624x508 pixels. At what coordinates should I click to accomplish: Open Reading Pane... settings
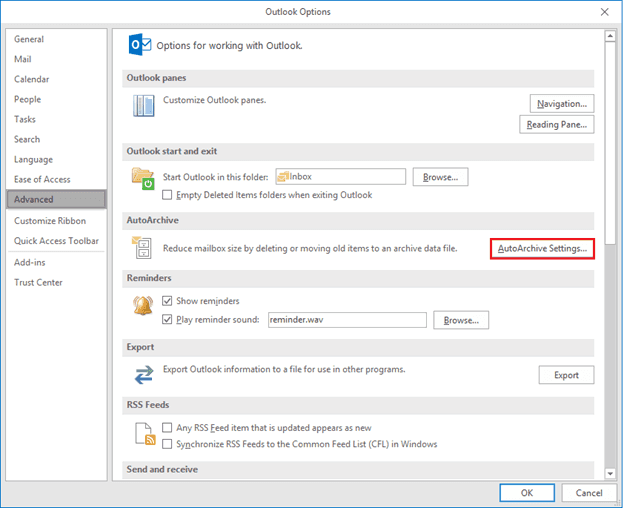[x=557, y=125]
